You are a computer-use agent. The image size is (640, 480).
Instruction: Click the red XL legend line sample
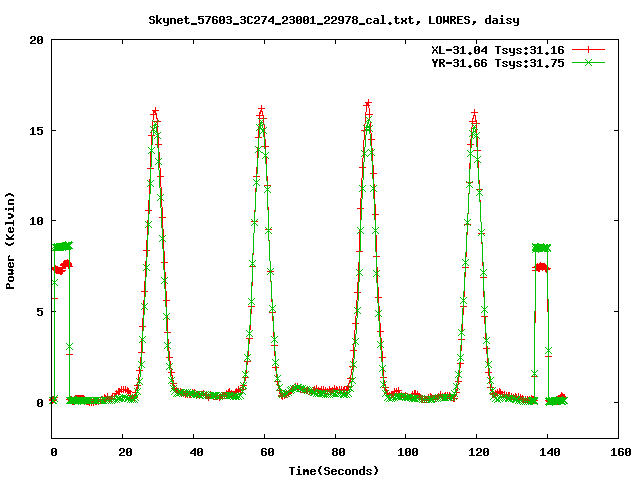tap(588, 50)
